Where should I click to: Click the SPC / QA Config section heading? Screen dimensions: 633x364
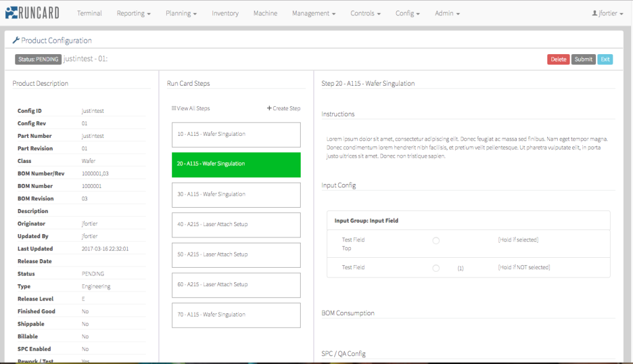(343, 353)
